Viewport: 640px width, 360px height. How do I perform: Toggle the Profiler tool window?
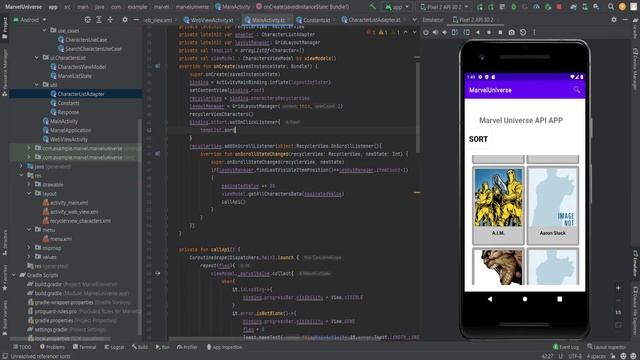click(x=187, y=347)
